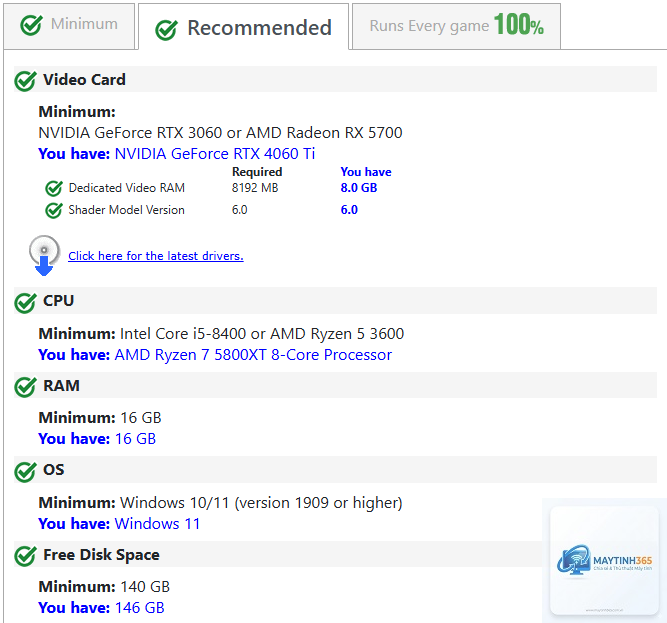Click the OS section header text
The height and width of the screenshot is (623, 667).
[54, 469]
